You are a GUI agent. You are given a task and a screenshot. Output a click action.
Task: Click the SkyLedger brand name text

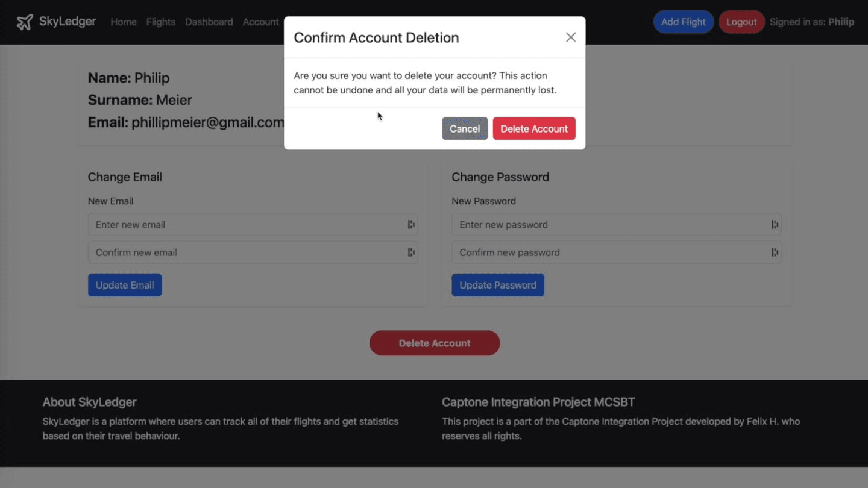[x=68, y=22]
